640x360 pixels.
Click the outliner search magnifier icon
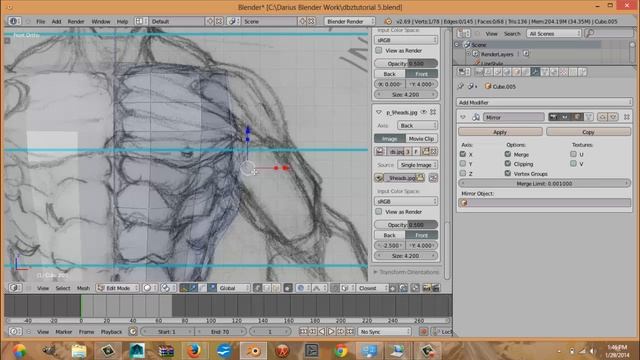click(589, 33)
